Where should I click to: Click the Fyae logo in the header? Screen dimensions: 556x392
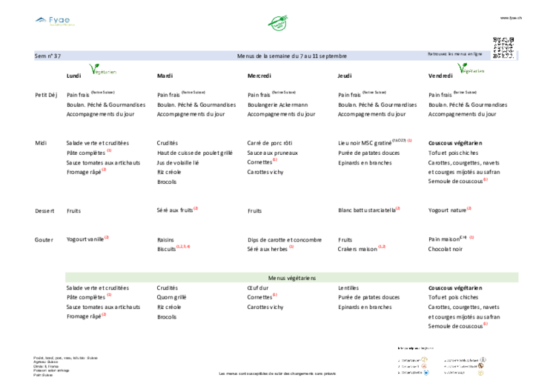pyautogui.click(x=56, y=21)
